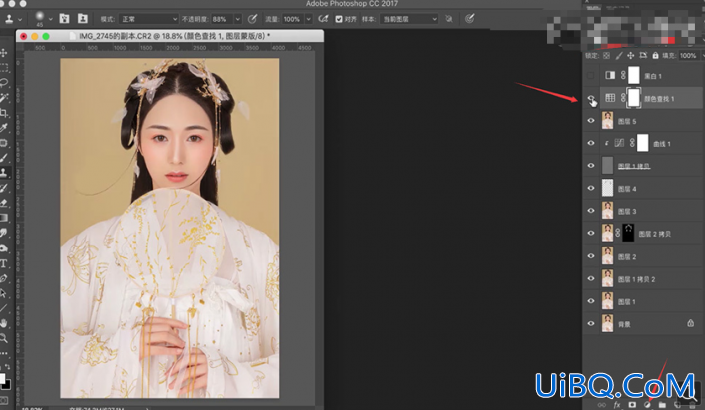The width and height of the screenshot is (705, 410).
Task: Select the Type tool
Action: click(x=4, y=263)
